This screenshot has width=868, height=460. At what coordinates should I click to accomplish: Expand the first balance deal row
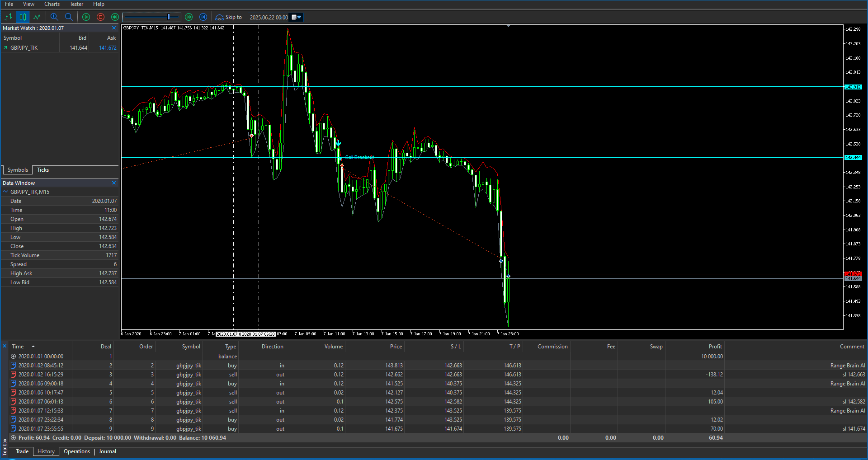click(13, 356)
